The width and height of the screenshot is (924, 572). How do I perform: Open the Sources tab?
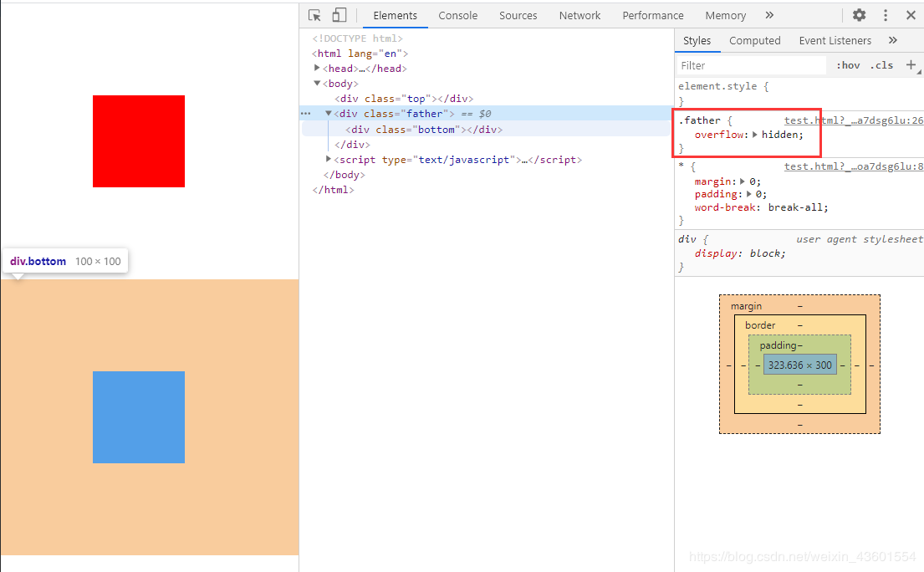point(518,16)
